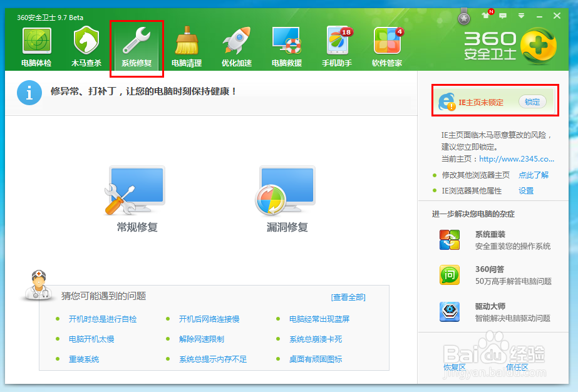
Task: Open 重装系统 link
Action: [84, 359]
